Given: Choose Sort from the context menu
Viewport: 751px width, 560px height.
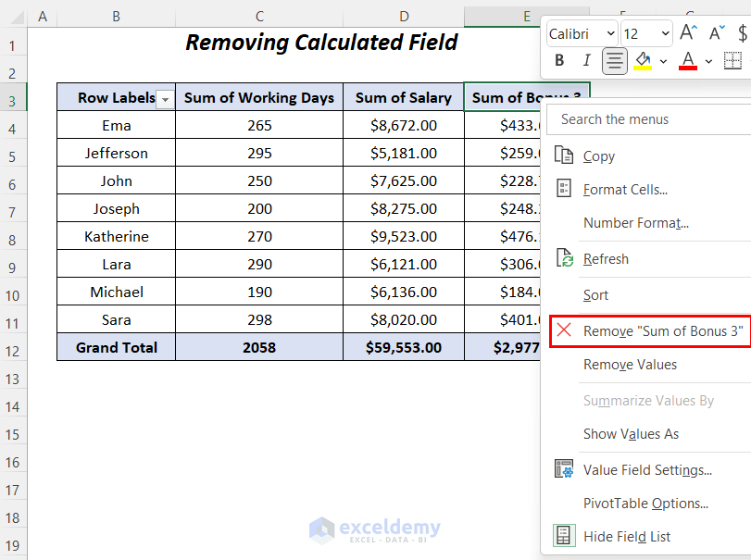Looking at the screenshot, I should pyautogui.click(x=595, y=294).
